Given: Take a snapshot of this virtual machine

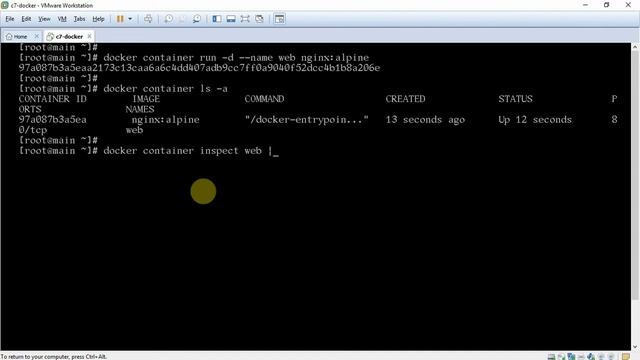Looking at the screenshot, I should pyautogui.click(x=169, y=19).
